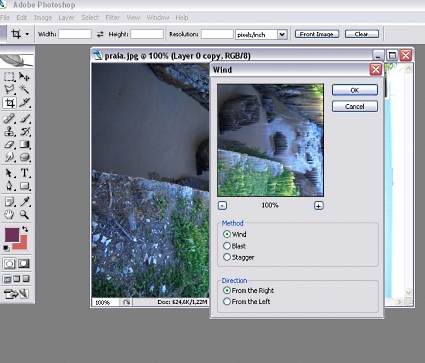Click the Clear button
The width and height of the screenshot is (425, 363).
(362, 34)
